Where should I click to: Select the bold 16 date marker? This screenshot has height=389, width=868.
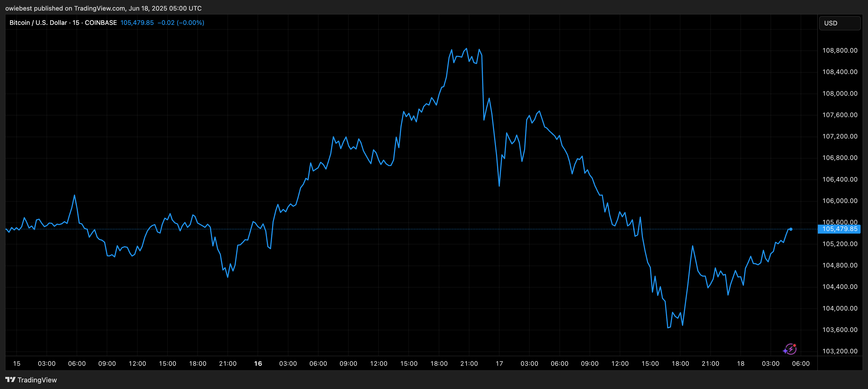point(258,363)
